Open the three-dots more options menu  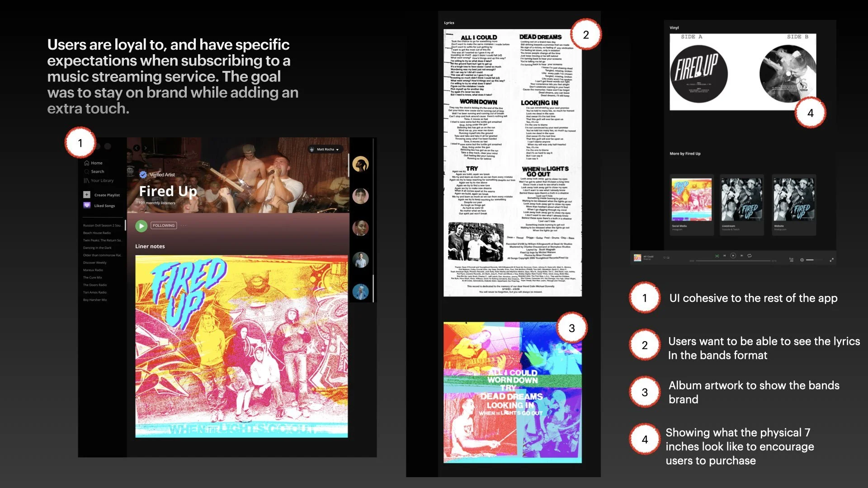point(184,225)
